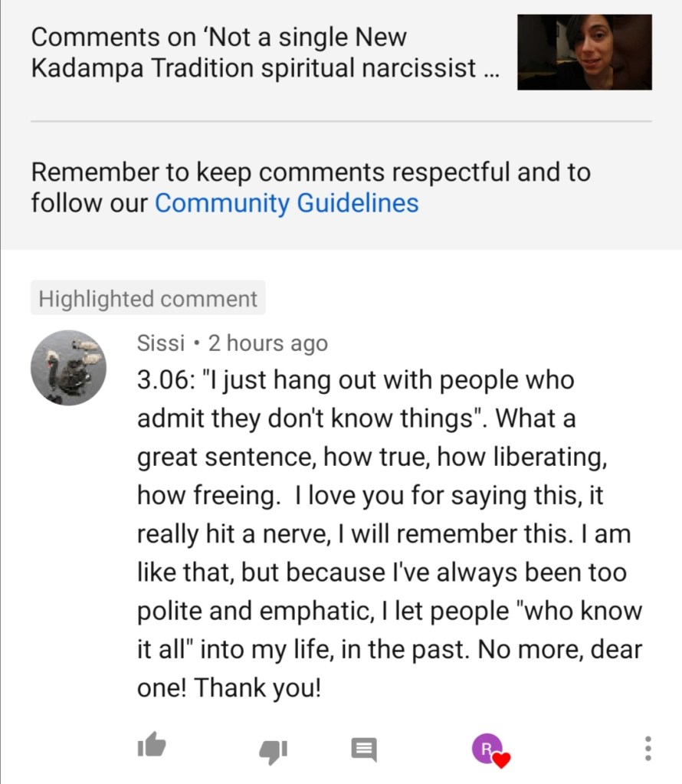Tap the '2 hours ago' timestamp
The image size is (682, 784).
[x=268, y=343]
